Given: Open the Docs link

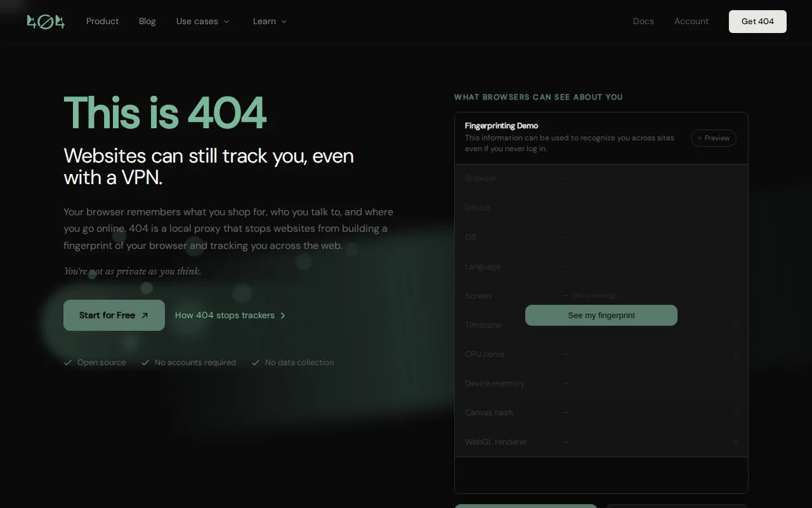Looking at the screenshot, I should tap(643, 21).
